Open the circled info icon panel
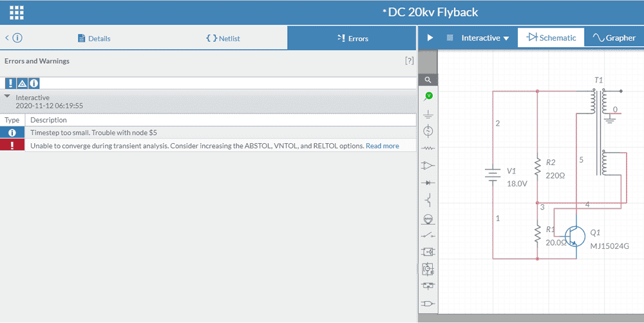Viewport: 644px width, 323px height. pos(17,38)
